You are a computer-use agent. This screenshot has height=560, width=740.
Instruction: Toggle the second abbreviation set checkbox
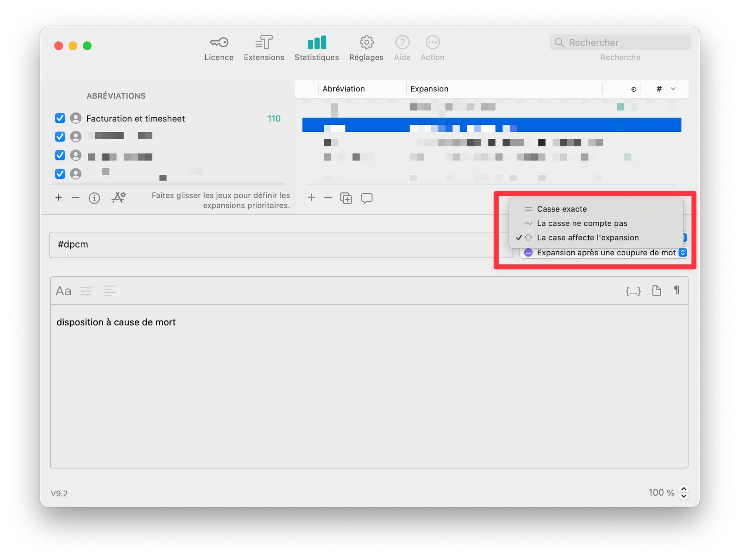click(60, 137)
